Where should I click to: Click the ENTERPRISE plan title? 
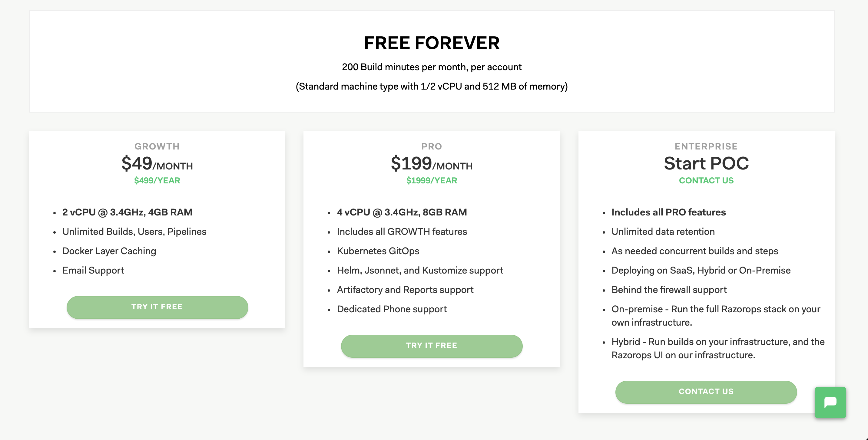tap(706, 146)
